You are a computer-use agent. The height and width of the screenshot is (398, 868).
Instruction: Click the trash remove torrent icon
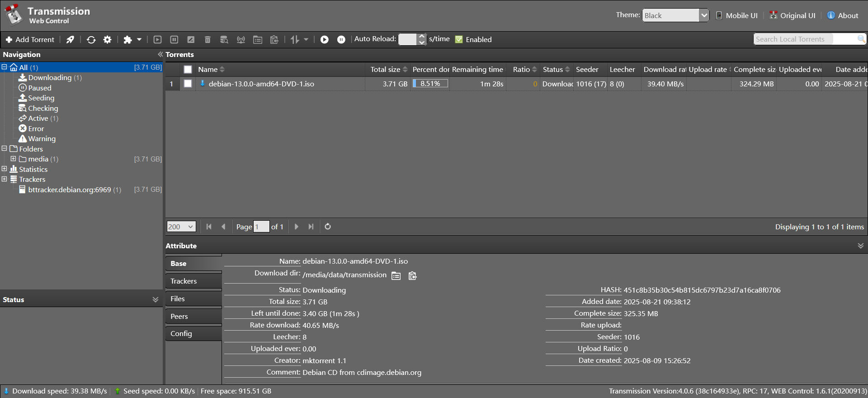[x=208, y=40]
